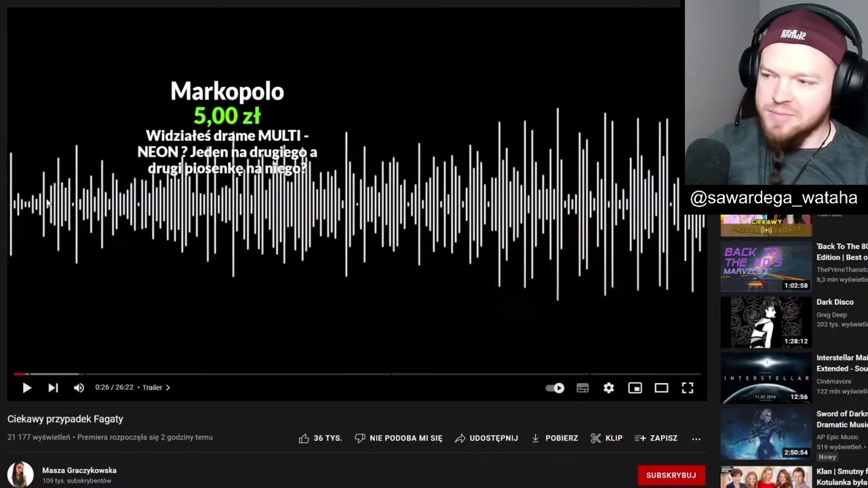Open the Dark Disco video title
The height and width of the screenshot is (488, 868).
(835, 302)
